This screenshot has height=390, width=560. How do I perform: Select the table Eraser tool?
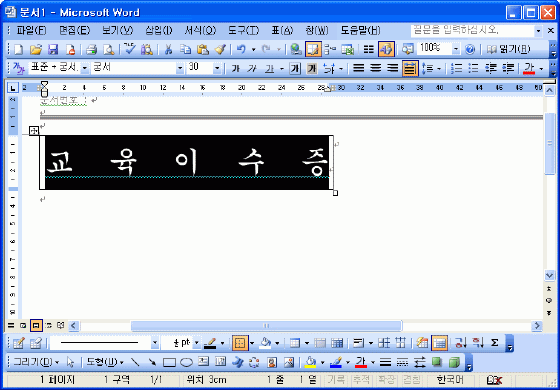(36, 343)
